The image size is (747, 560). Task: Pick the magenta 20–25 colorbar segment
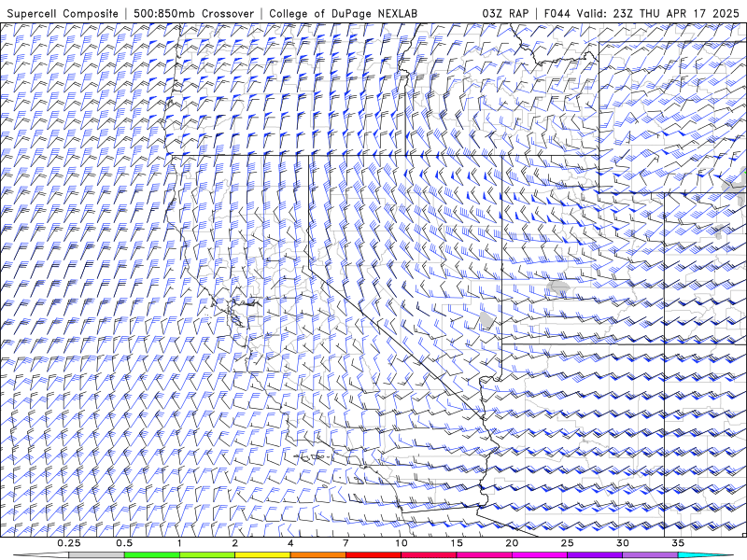point(540,555)
